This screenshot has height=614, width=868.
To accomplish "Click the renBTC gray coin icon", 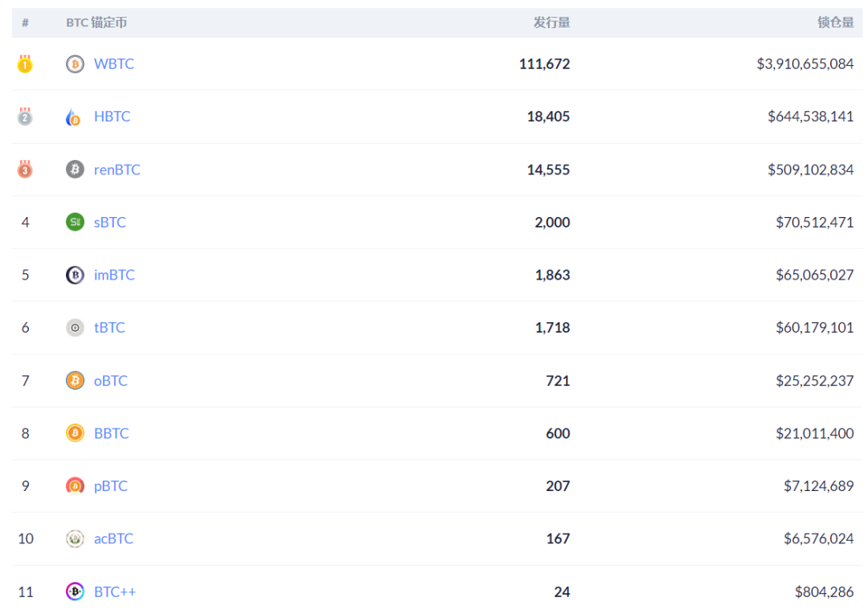I will [75, 170].
